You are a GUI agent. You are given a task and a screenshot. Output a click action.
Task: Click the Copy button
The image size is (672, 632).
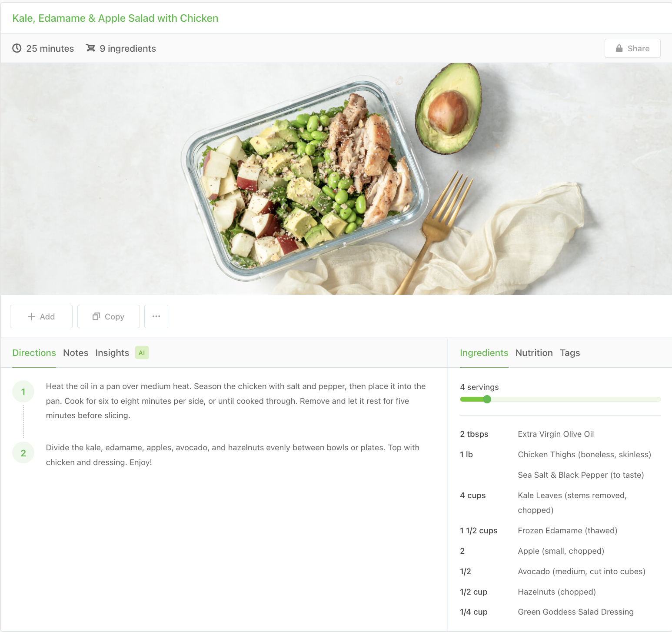pos(109,316)
